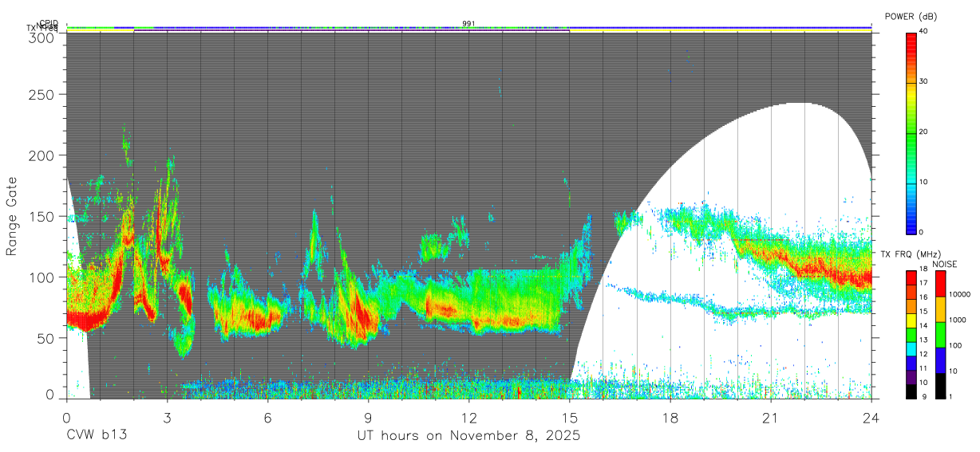
Task: Select the cyan 12-13 MHz frequency swatch
Action: coord(911,348)
